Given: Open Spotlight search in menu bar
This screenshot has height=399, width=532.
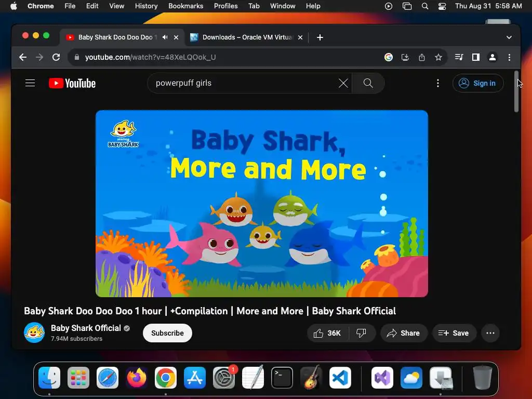Looking at the screenshot, I should click(x=424, y=6).
